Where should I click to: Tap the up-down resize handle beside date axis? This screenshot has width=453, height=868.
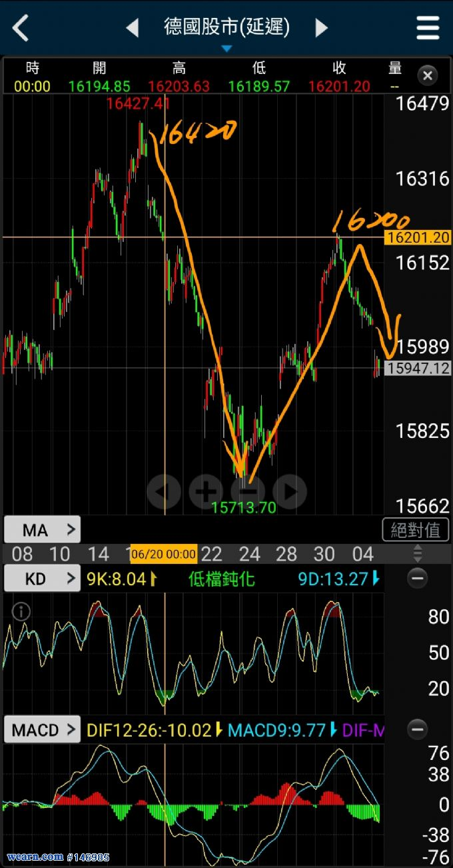tap(418, 553)
